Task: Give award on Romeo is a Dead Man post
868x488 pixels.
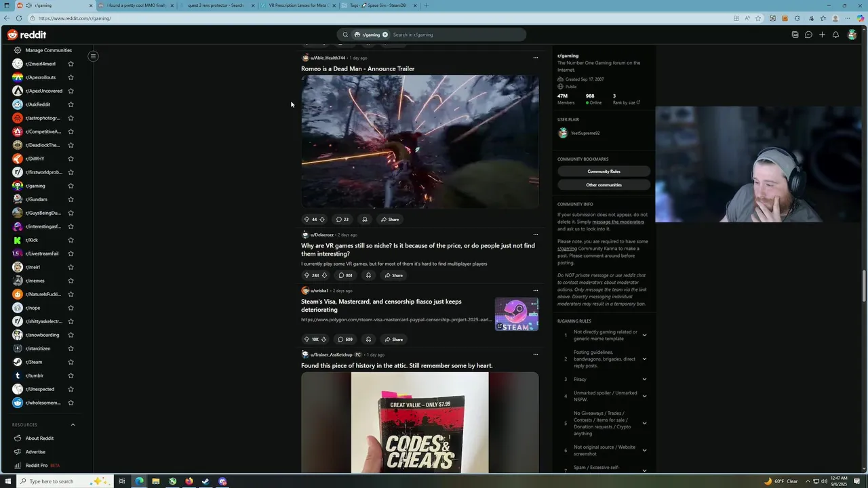Action: pos(365,220)
